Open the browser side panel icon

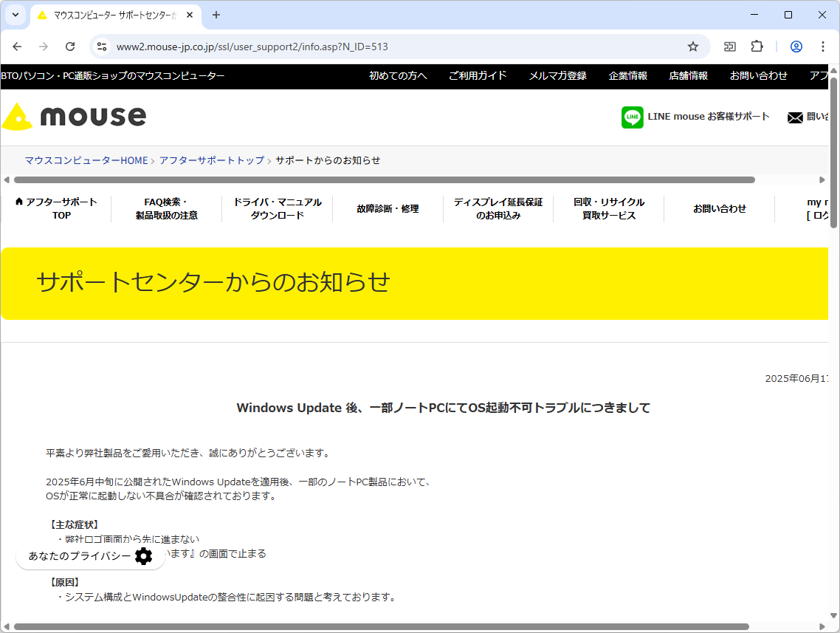click(729, 46)
